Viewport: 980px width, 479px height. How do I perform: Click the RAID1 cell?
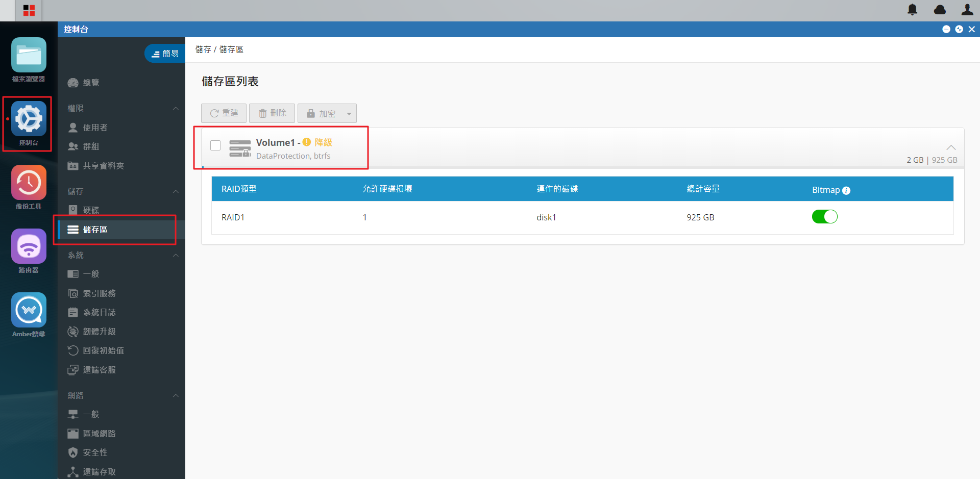tap(233, 217)
